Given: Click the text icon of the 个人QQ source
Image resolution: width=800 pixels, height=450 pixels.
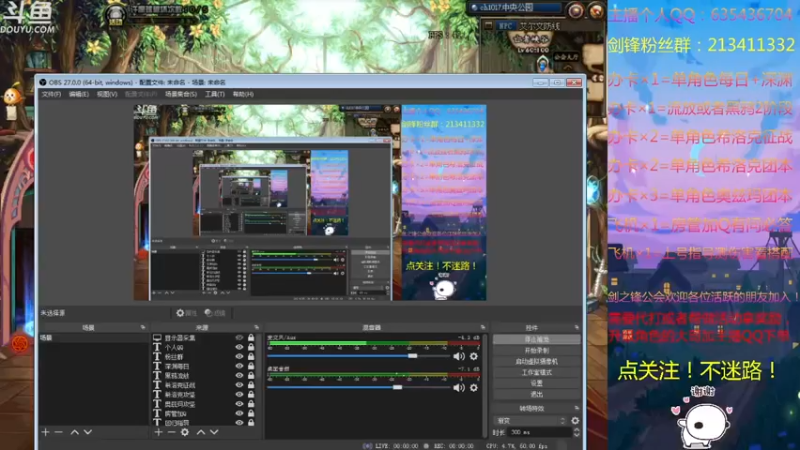Looking at the screenshot, I should [157, 347].
